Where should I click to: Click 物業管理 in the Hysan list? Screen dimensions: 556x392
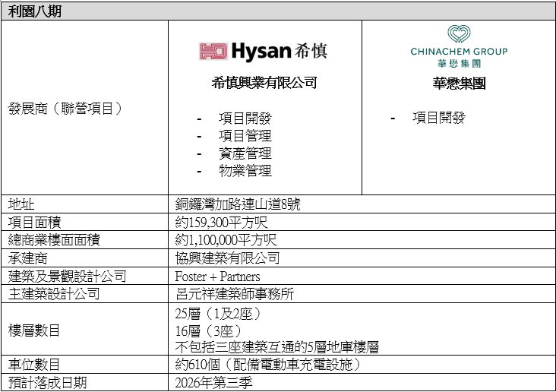point(245,171)
